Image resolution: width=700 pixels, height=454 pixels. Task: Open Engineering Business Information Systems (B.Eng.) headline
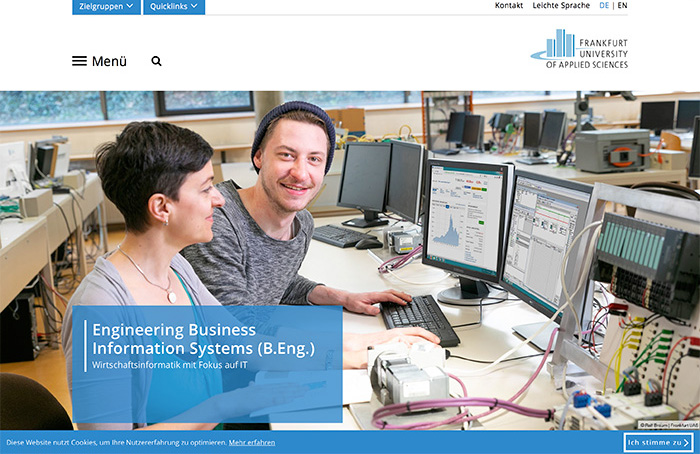pos(203,338)
